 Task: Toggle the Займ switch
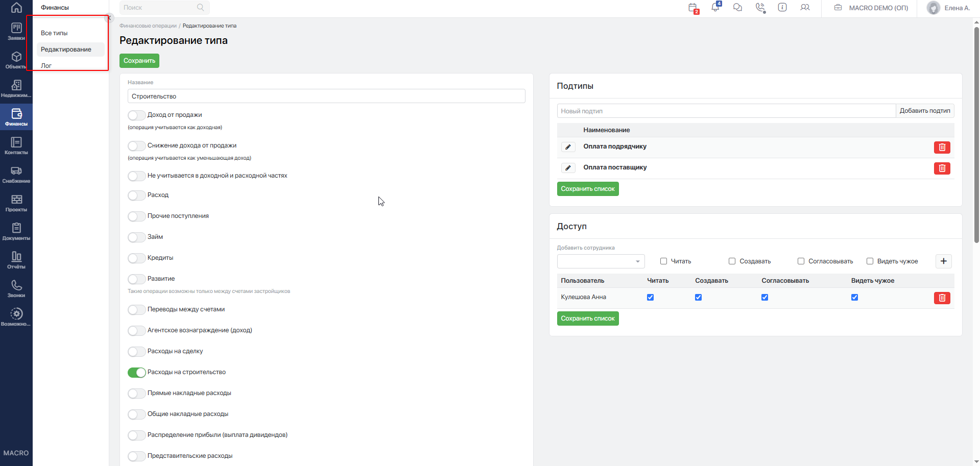click(136, 237)
